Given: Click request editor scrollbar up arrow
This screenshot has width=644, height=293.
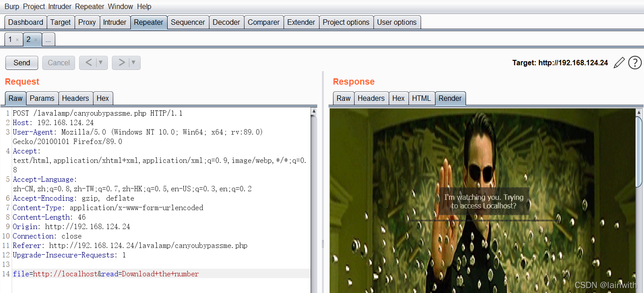Looking at the screenshot, I should [314, 112].
